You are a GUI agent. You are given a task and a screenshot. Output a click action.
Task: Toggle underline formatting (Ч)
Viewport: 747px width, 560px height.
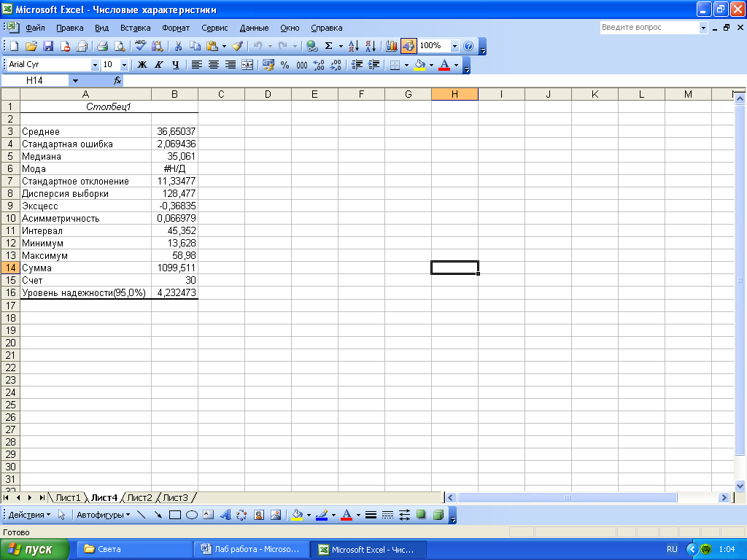coord(176,65)
